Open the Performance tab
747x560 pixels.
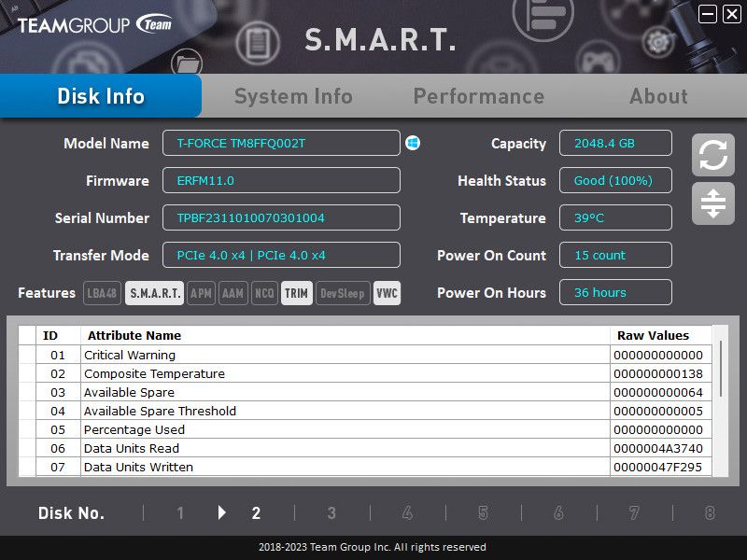coord(478,96)
